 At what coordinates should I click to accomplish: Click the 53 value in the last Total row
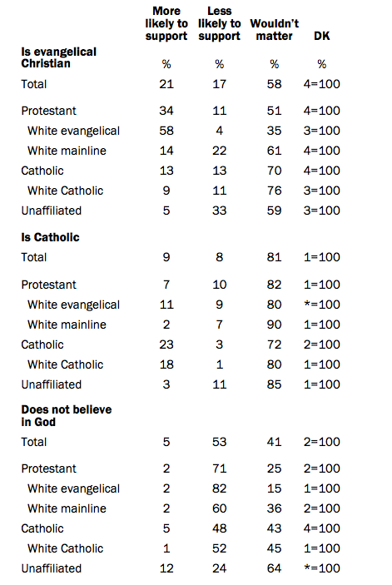click(x=220, y=442)
